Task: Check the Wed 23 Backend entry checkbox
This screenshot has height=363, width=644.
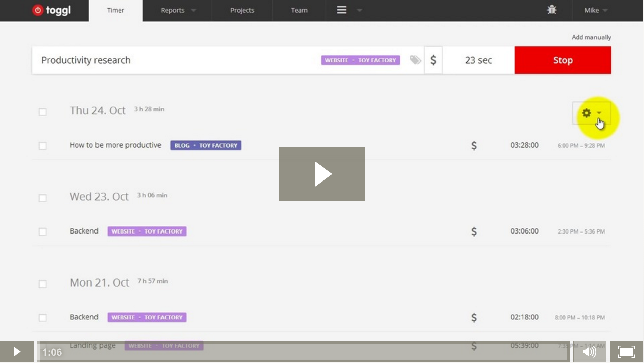Action: pos(43,232)
